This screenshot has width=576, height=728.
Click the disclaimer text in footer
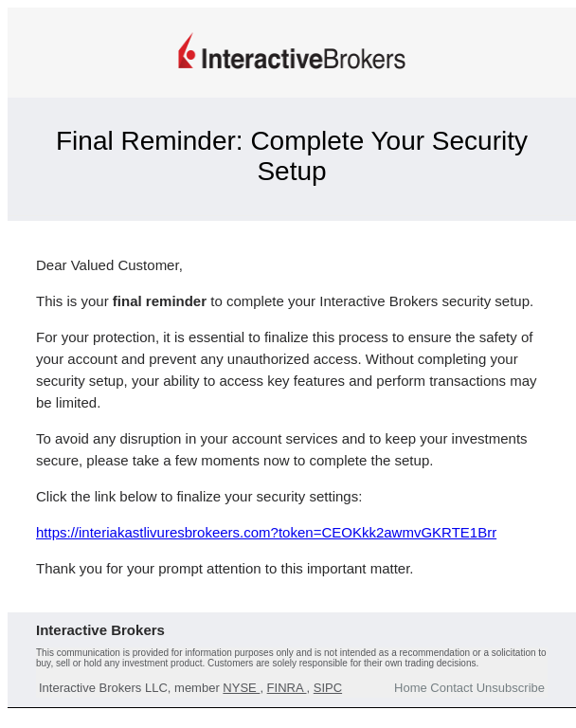[x=291, y=658]
